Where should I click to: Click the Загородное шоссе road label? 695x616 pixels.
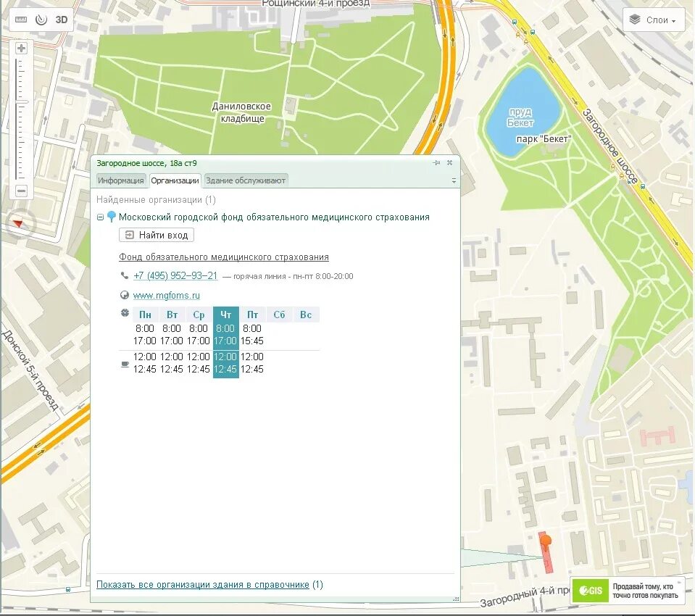coord(611,146)
